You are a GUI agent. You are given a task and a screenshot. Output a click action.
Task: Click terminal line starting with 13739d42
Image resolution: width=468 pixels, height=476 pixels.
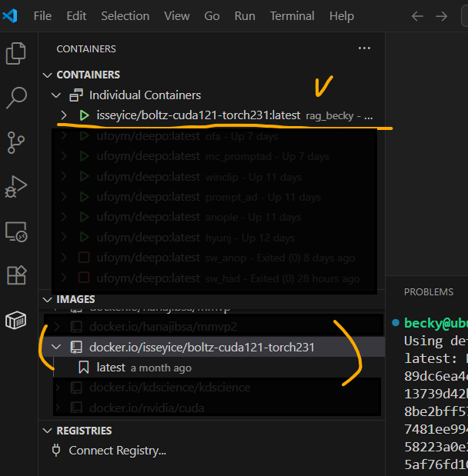point(436,394)
